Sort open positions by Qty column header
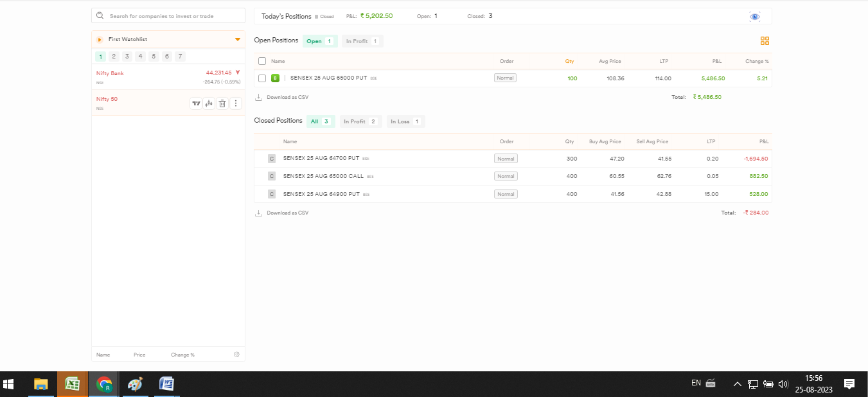This screenshot has height=397, width=868. tap(569, 61)
